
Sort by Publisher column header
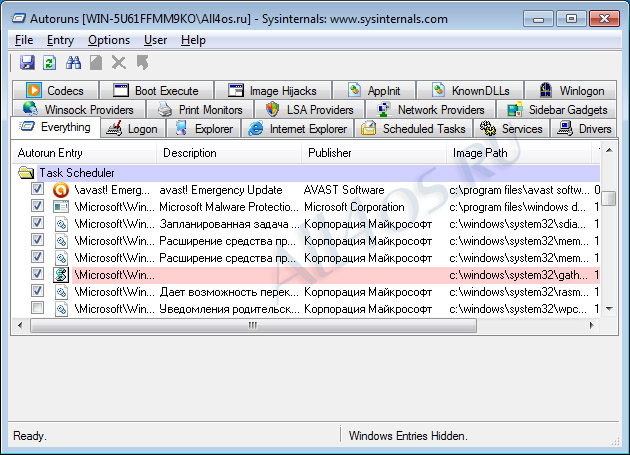(374, 153)
